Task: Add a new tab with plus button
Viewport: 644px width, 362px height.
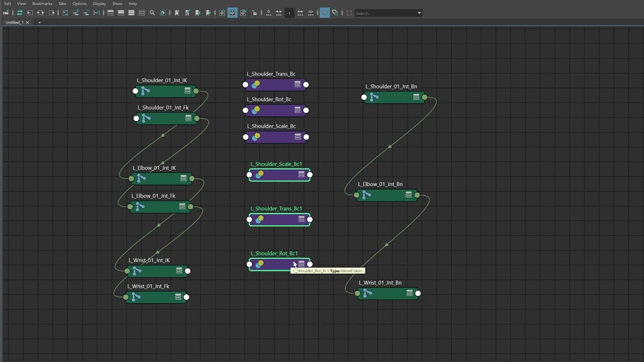Action: coord(39,22)
